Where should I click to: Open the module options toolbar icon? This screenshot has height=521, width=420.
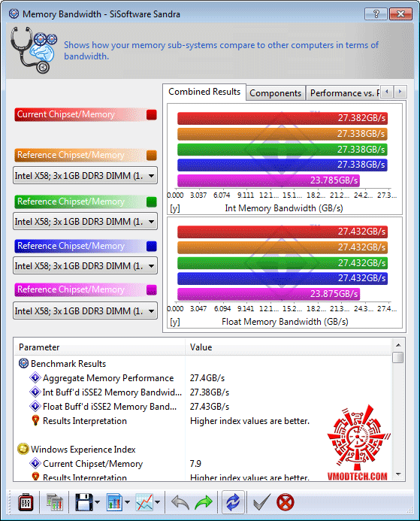click(26, 502)
